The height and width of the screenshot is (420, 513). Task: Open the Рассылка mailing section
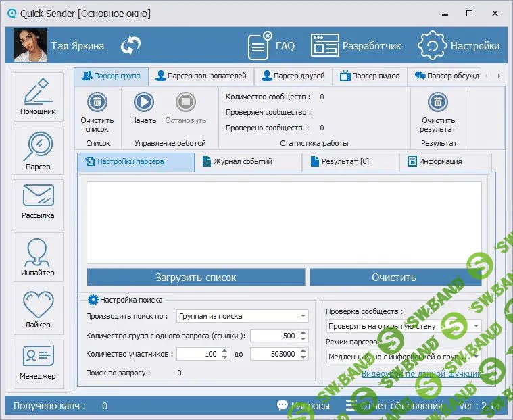tap(39, 203)
